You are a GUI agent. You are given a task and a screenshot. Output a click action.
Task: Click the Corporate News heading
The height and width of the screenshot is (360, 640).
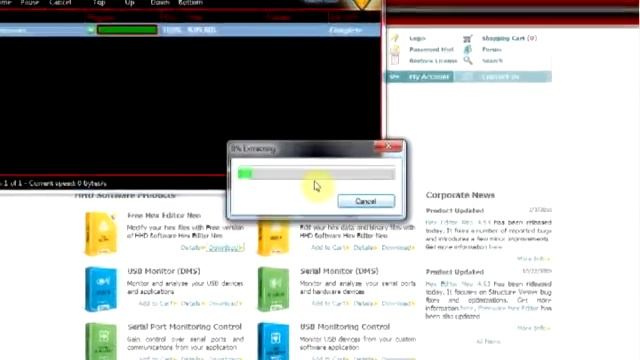click(x=460, y=195)
